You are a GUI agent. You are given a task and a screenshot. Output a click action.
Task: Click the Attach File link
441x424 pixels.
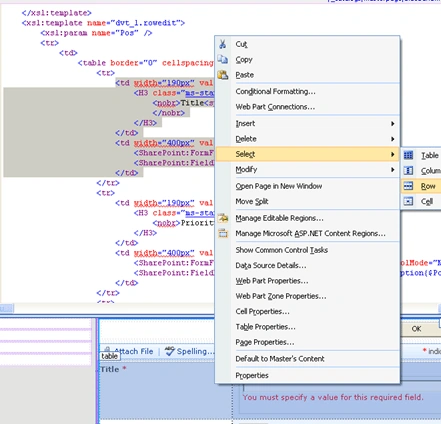coord(134,351)
